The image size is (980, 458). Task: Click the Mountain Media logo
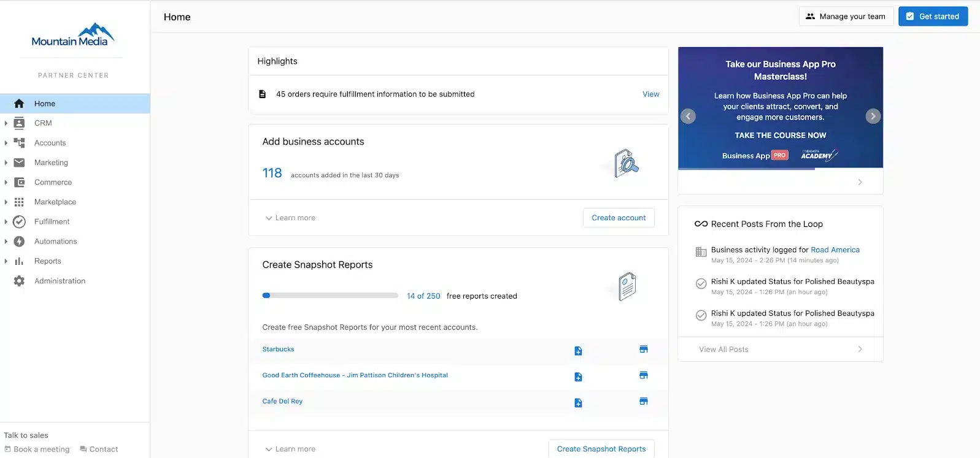coord(73,35)
